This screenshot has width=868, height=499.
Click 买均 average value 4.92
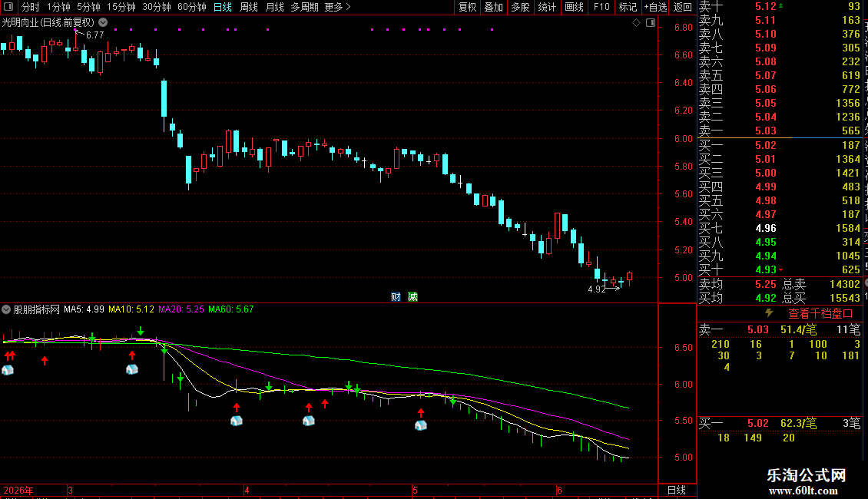click(766, 298)
